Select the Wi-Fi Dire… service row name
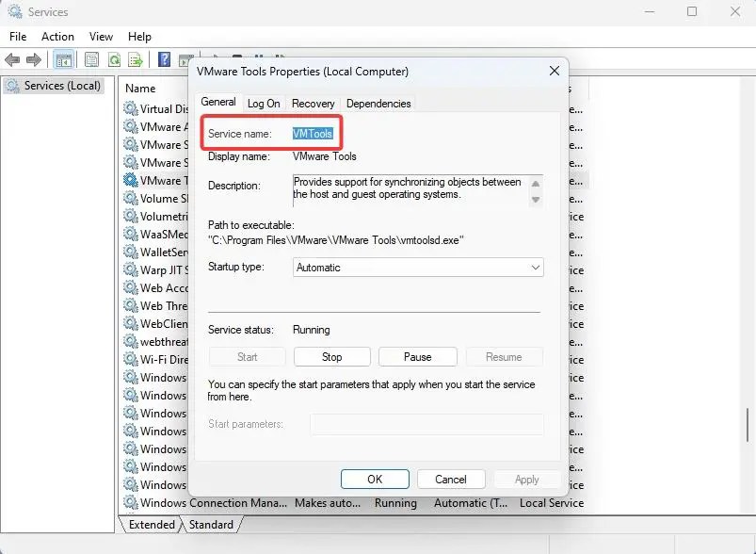756x554 pixels. click(x=164, y=360)
